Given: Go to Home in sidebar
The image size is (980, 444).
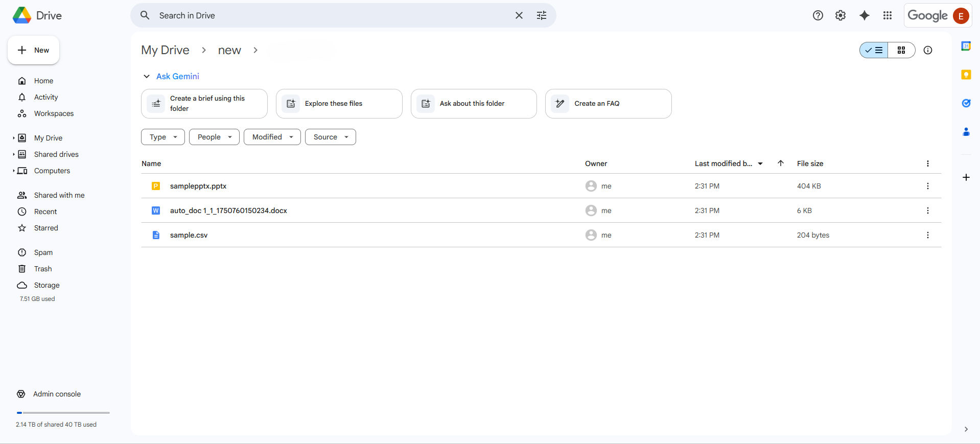Looking at the screenshot, I should 43,81.
